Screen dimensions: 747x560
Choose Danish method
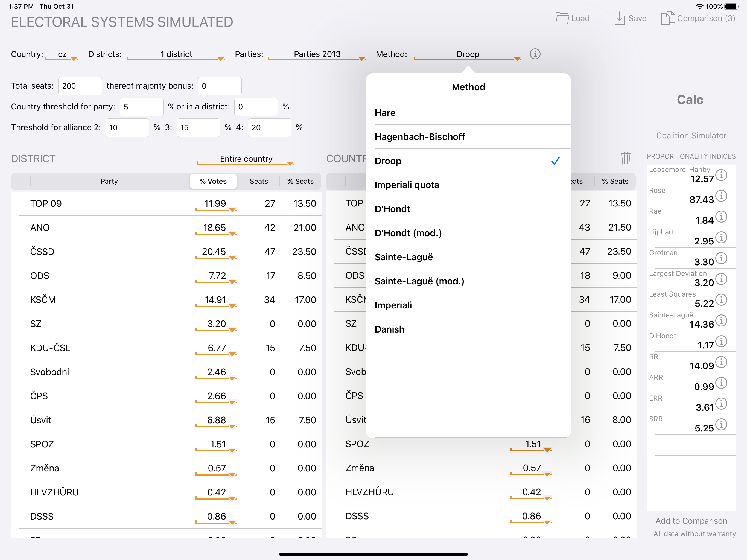[468, 329]
